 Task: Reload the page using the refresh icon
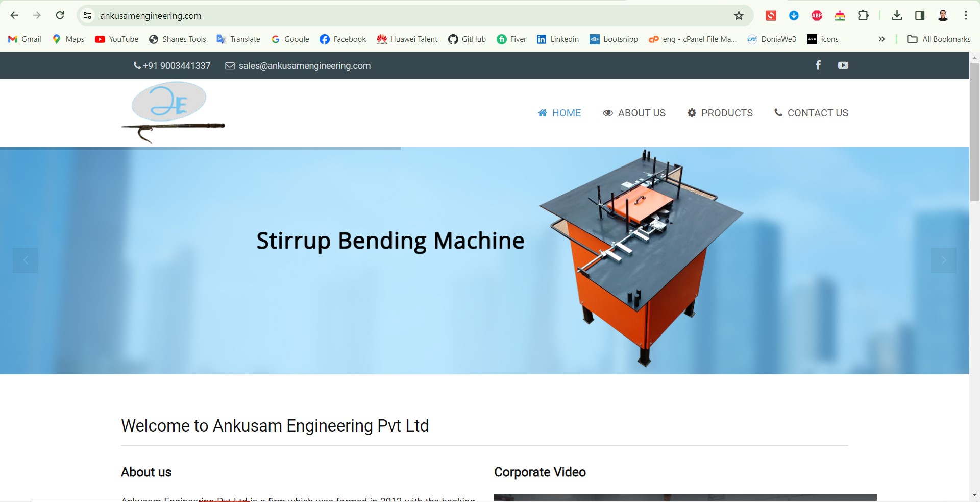pos(60,15)
